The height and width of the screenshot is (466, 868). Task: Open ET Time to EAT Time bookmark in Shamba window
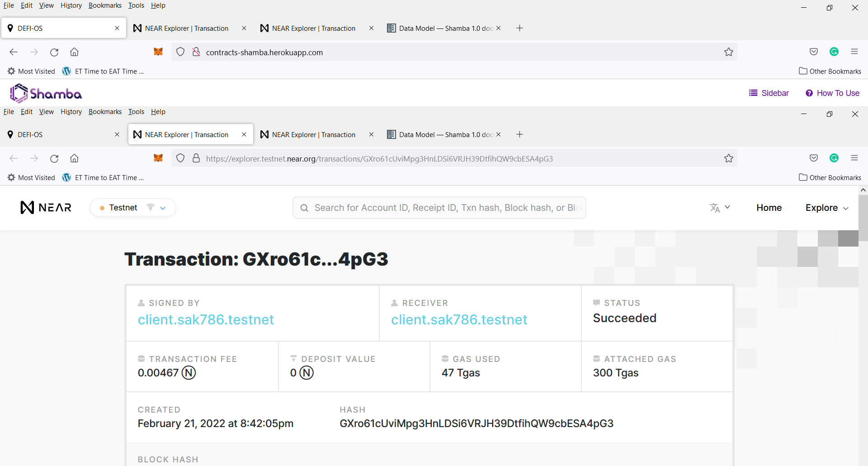103,71
